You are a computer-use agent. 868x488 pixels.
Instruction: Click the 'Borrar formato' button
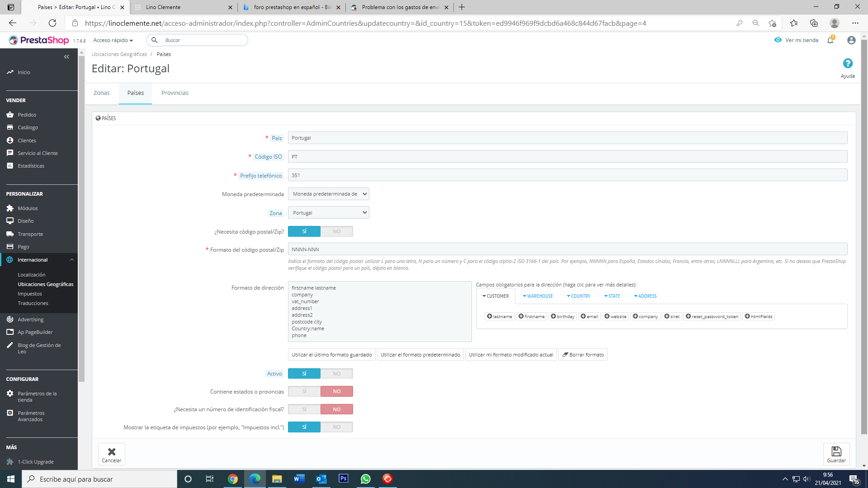(583, 355)
